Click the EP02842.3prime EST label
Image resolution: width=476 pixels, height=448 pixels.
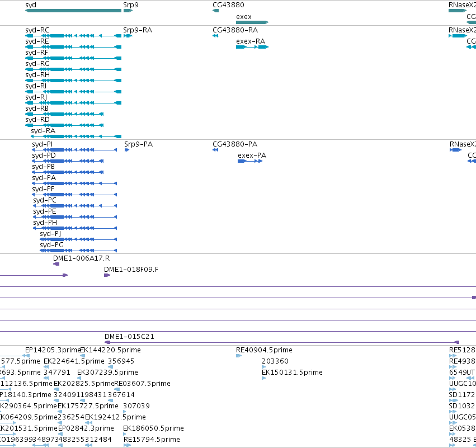click(x=86, y=428)
